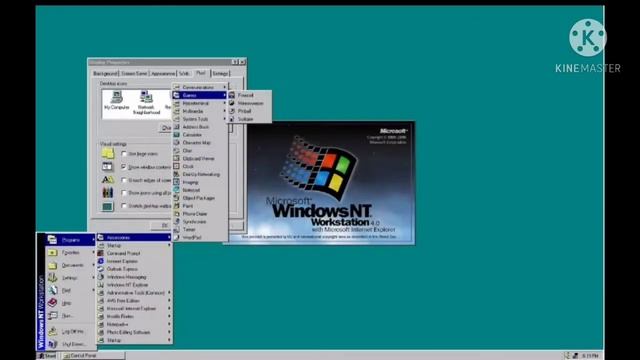This screenshot has height=360, width=640.
Task: Launch Paint from the Accessories menu
Action: (x=200, y=206)
